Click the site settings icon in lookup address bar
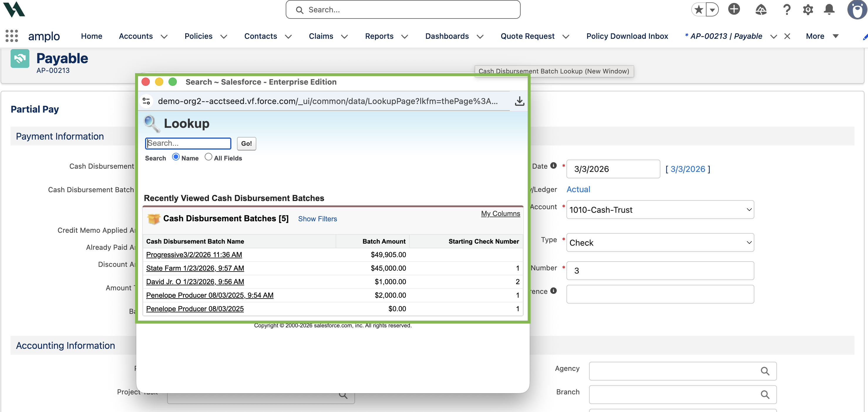 146,101
